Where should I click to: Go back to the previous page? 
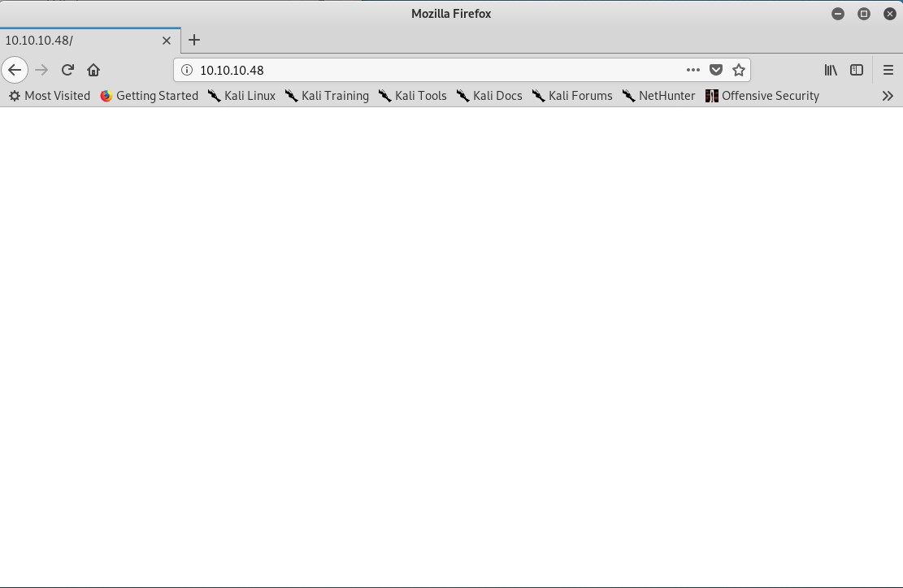(15, 70)
